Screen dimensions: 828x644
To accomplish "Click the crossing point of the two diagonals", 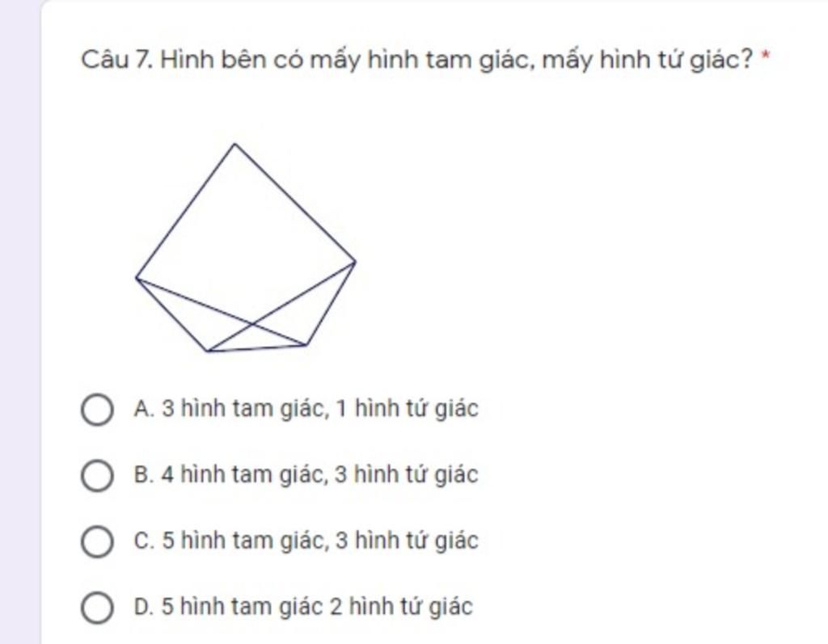I will 252,323.
